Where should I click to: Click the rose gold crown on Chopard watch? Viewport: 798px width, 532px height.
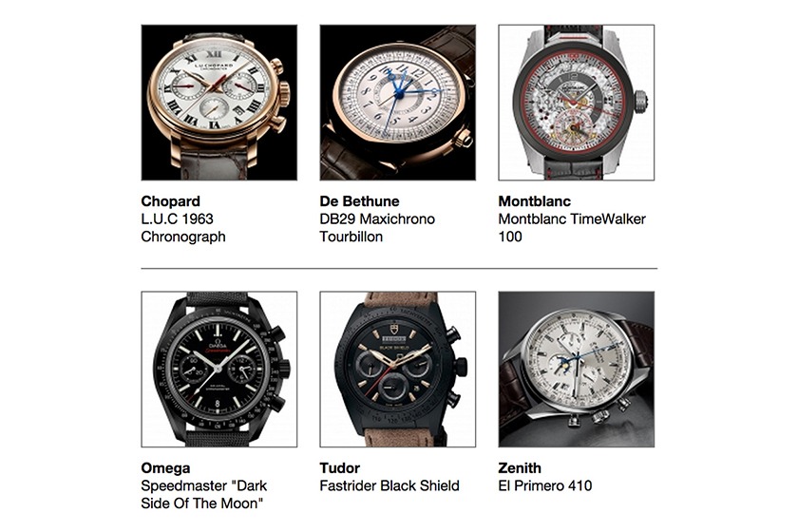pos(284,94)
